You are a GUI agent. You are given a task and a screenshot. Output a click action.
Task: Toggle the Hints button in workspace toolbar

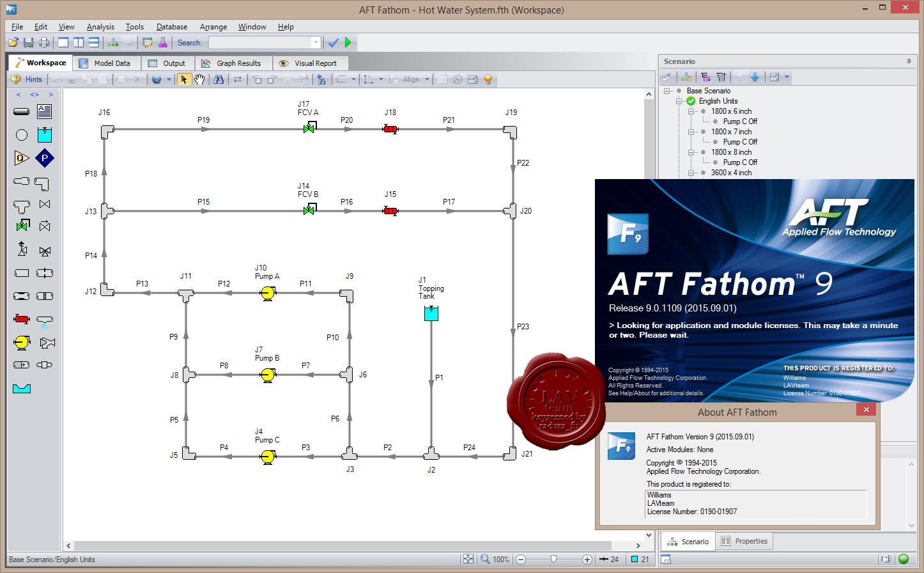coord(27,79)
